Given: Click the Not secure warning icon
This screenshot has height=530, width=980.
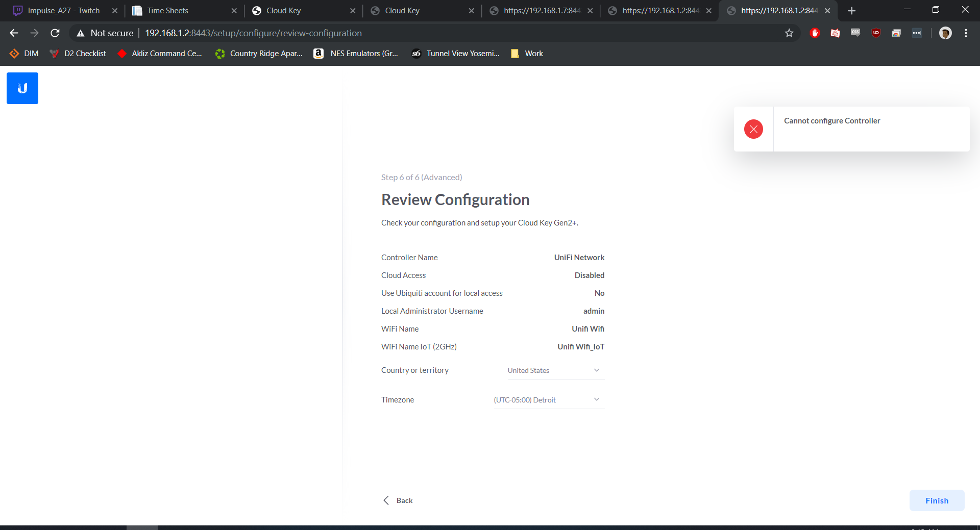Looking at the screenshot, I should point(81,33).
